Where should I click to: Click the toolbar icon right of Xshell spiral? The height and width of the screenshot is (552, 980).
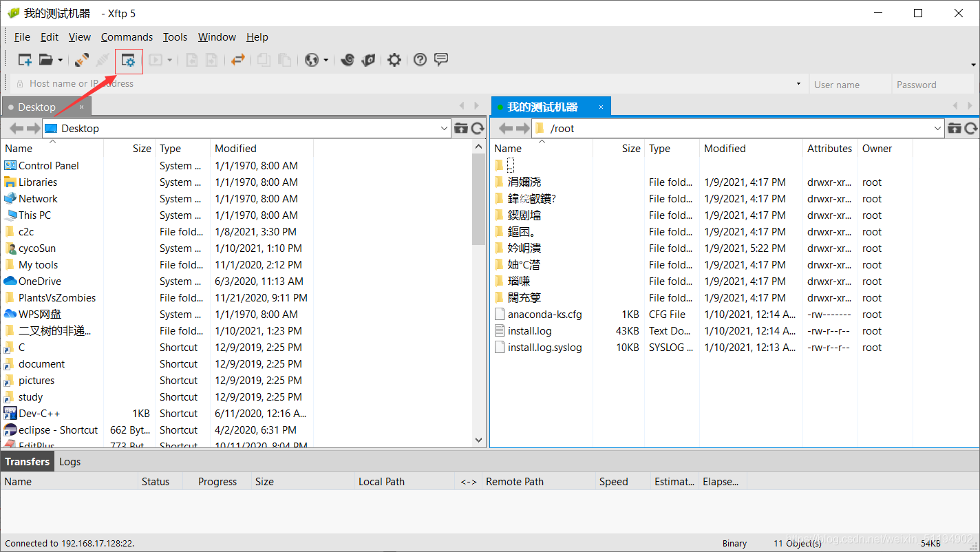tap(368, 60)
